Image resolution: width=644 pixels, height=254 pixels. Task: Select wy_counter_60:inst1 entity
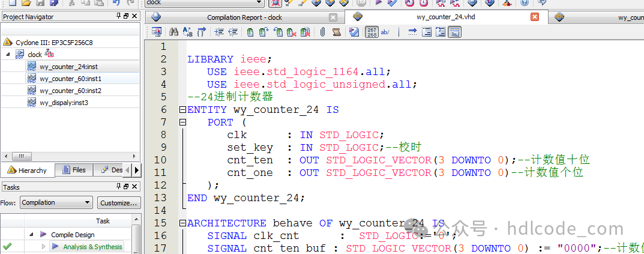70,79
